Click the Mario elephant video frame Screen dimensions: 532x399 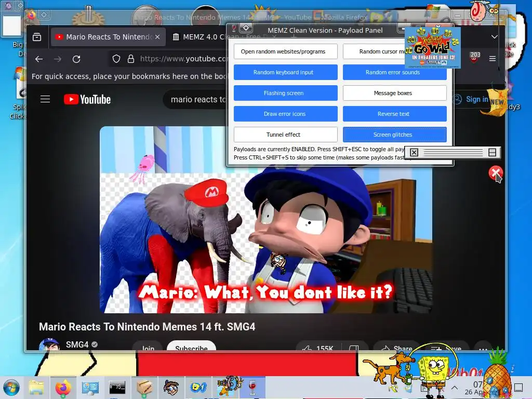265,220
